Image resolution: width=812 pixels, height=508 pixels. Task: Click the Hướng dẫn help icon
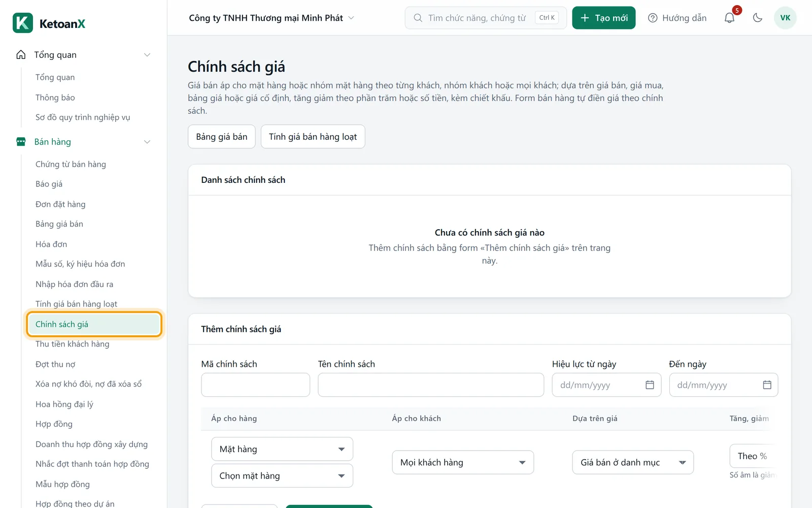click(653, 18)
